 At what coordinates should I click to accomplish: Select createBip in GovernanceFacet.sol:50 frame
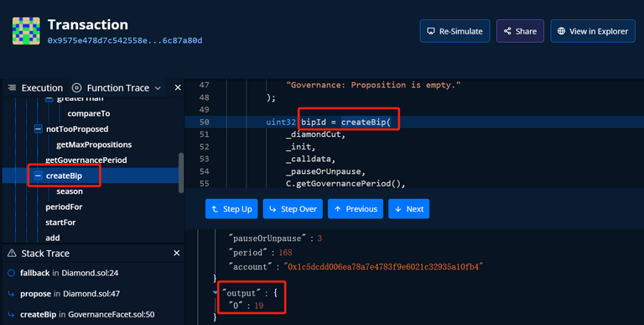click(x=87, y=315)
